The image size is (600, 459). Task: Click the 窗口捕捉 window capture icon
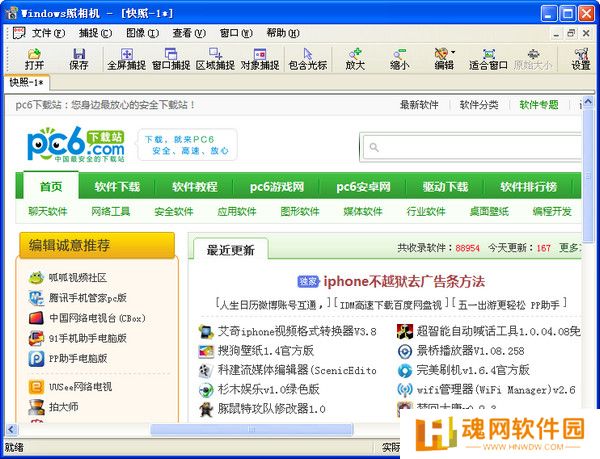coord(170,58)
